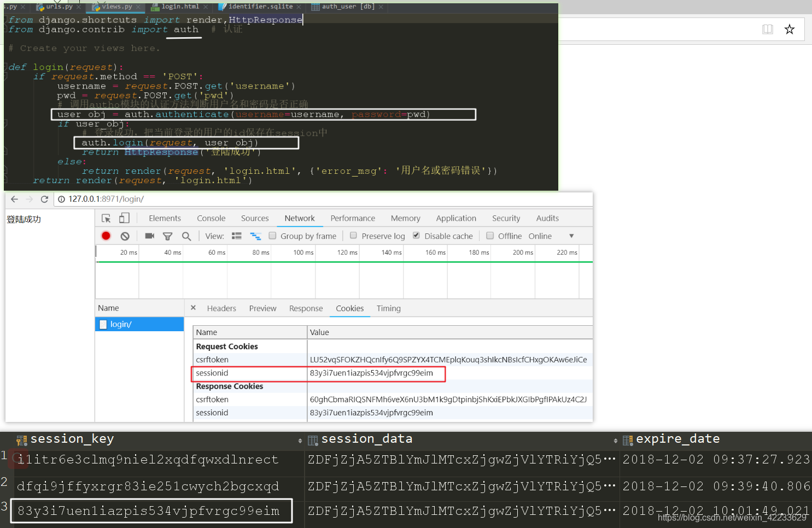The width and height of the screenshot is (812, 528).
Task: Open the Sources panel tab
Action: coord(255,218)
